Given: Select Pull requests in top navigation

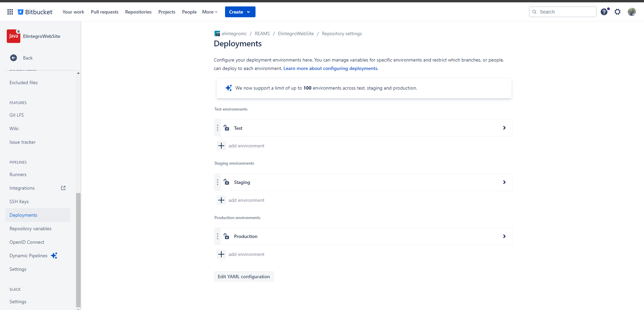Looking at the screenshot, I should (x=105, y=12).
